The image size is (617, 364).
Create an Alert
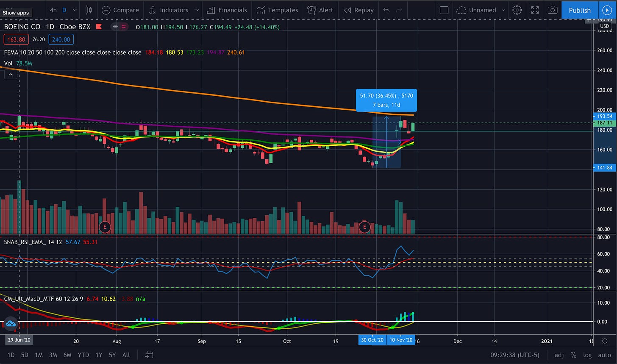[320, 10]
